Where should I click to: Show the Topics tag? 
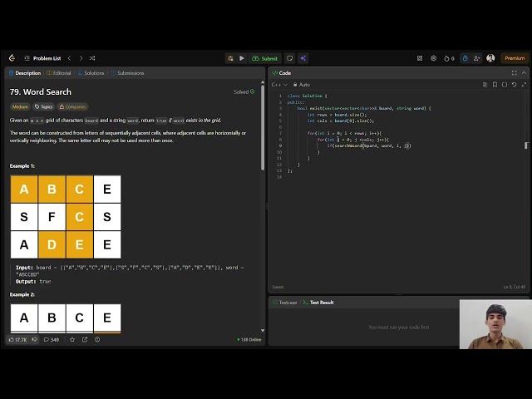pyautogui.click(x=43, y=107)
